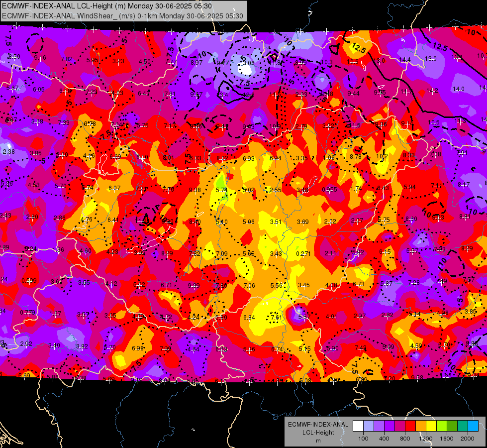487x448 pixels.
Task: Click the grid value '2.82'
Action: [388, 315]
